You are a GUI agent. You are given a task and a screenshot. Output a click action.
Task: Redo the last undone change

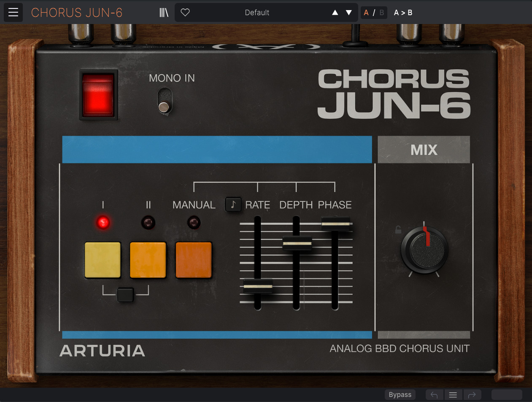(472, 395)
